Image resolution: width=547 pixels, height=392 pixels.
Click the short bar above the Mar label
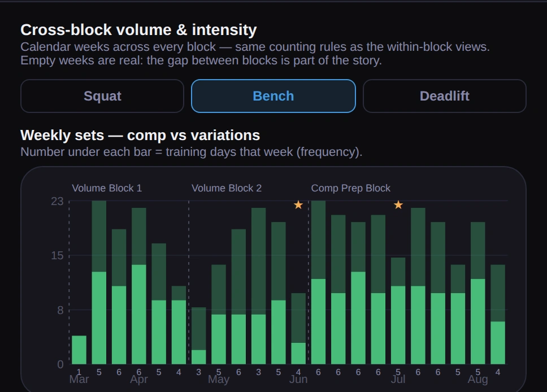click(79, 350)
